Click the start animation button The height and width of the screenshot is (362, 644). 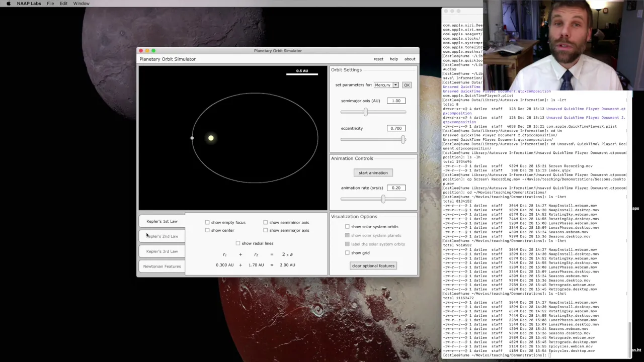(373, 173)
